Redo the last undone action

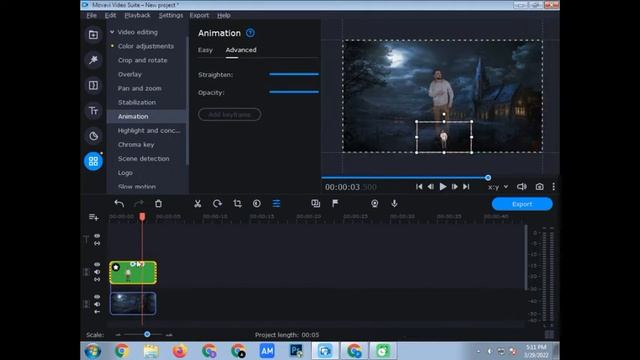[139, 203]
